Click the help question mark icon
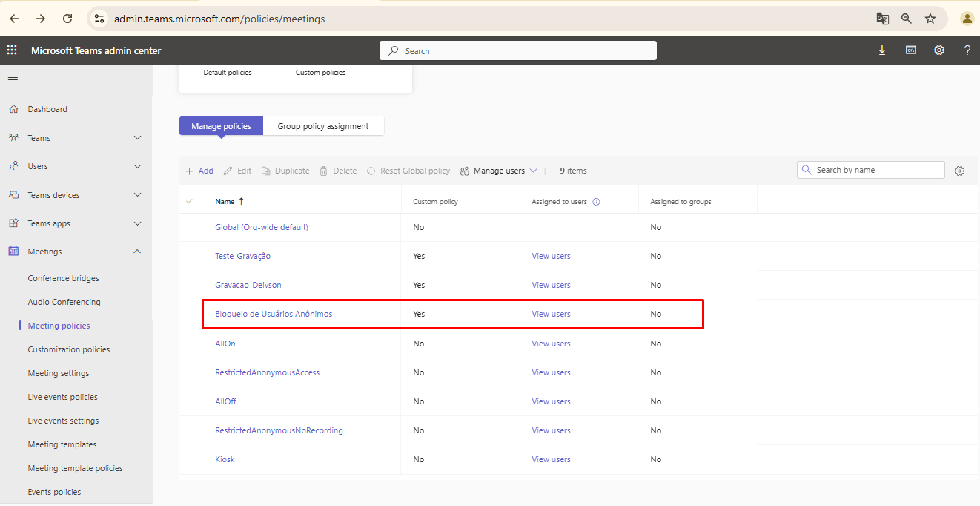Image resolution: width=980 pixels, height=506 pixels. coord(967,50)
